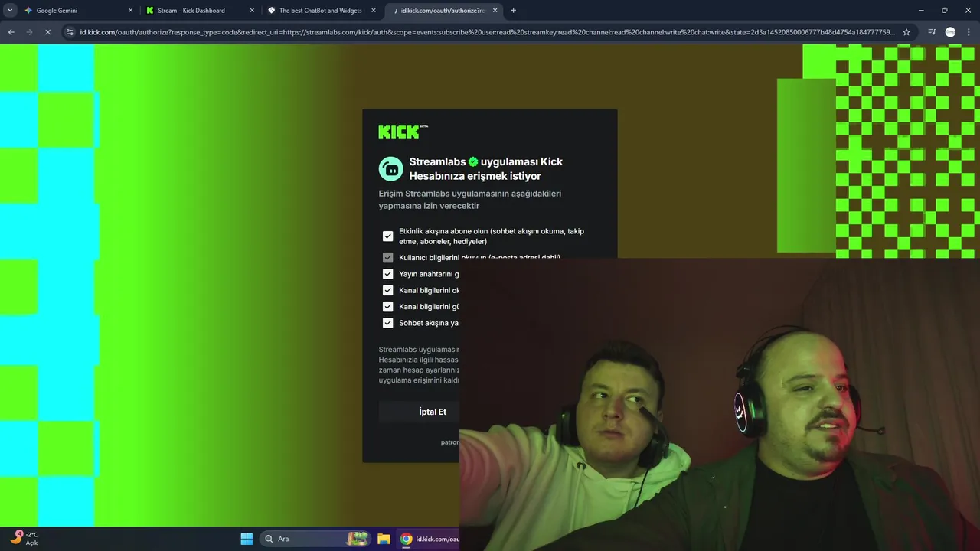The image size is (980, 551).
Task: Open the tab search dropdown arrow
Action: (10, 11)
